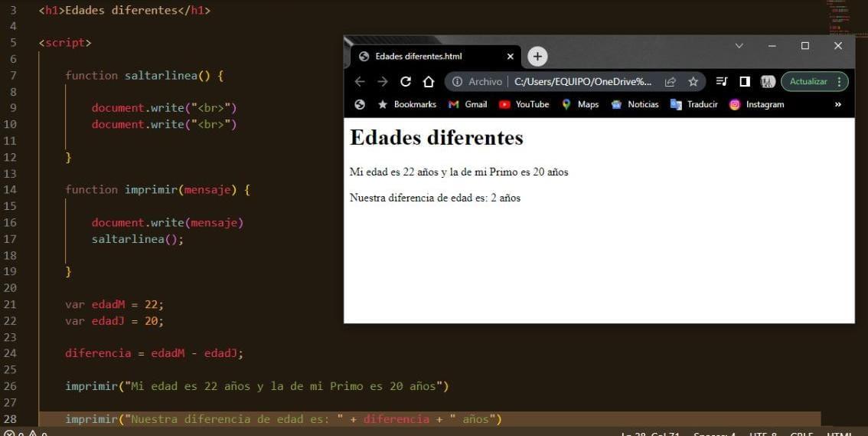The image size is (868, 436).
Task: Open a new tab with the plus button
Action: point(537,56)
